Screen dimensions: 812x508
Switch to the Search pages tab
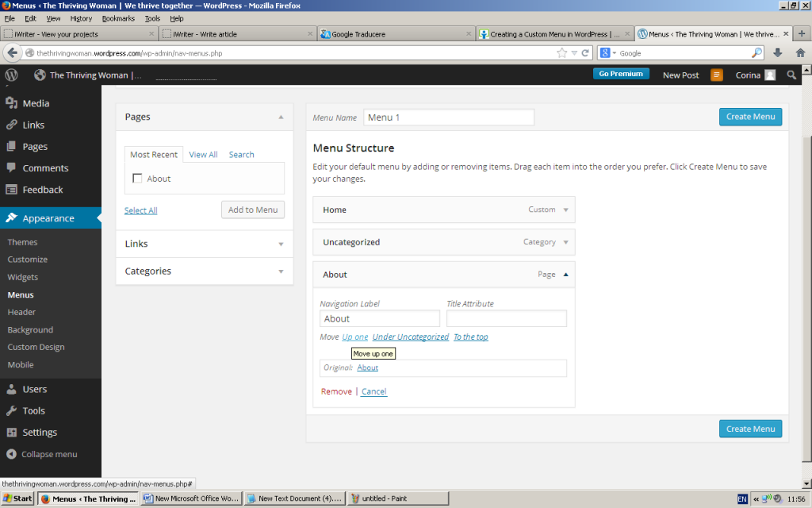pos(241,155)
